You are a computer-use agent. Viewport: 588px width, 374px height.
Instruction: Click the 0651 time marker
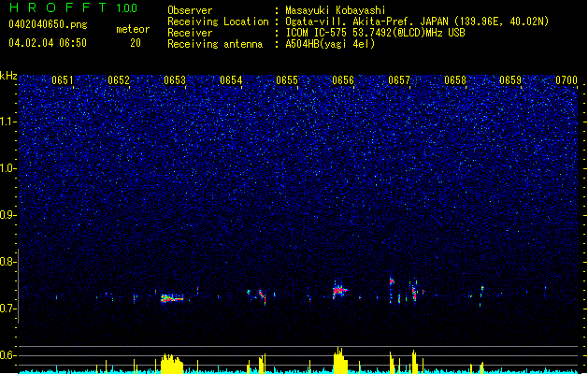63,80
